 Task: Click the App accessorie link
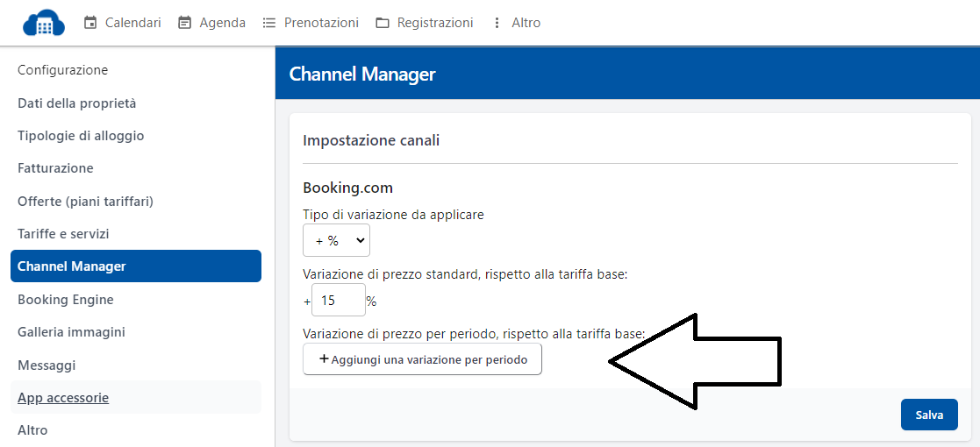click(x=63, y=398)
